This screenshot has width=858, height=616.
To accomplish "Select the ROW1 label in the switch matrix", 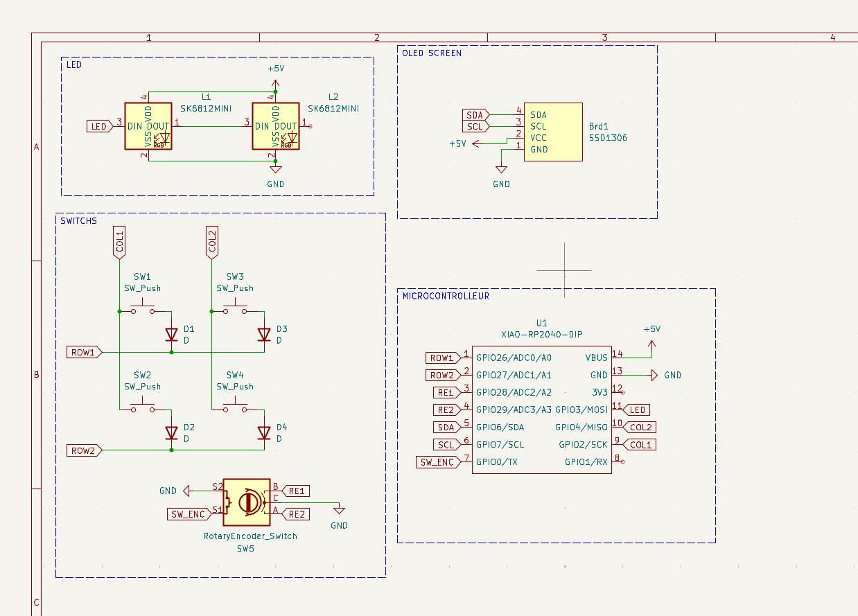I will pos(83,352).
